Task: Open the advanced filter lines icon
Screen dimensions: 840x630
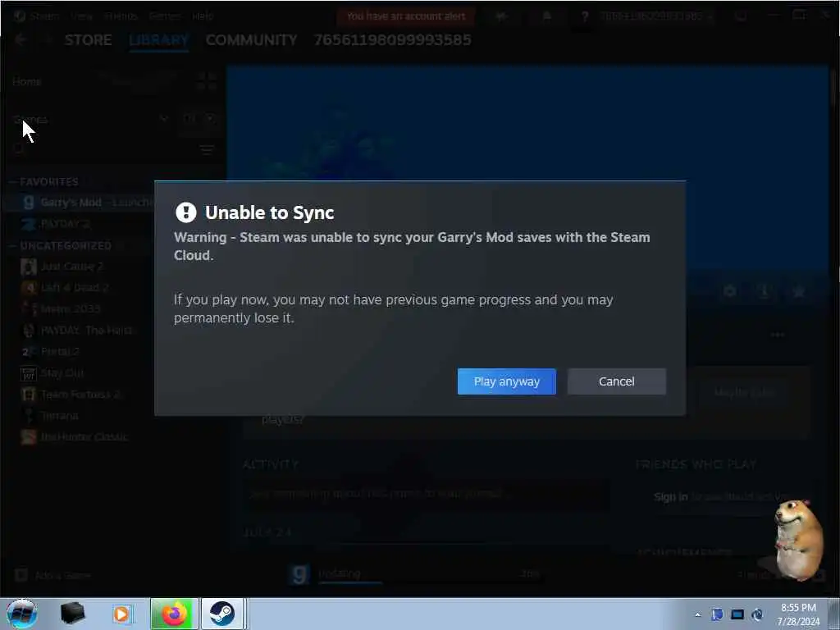Action: (207, 150)
